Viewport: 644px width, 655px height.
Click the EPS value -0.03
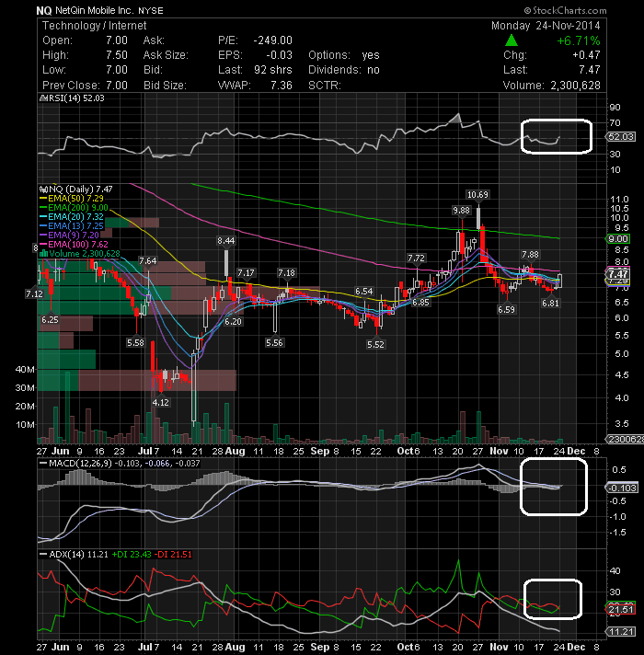pyautogui.click(x=279, y=55)
